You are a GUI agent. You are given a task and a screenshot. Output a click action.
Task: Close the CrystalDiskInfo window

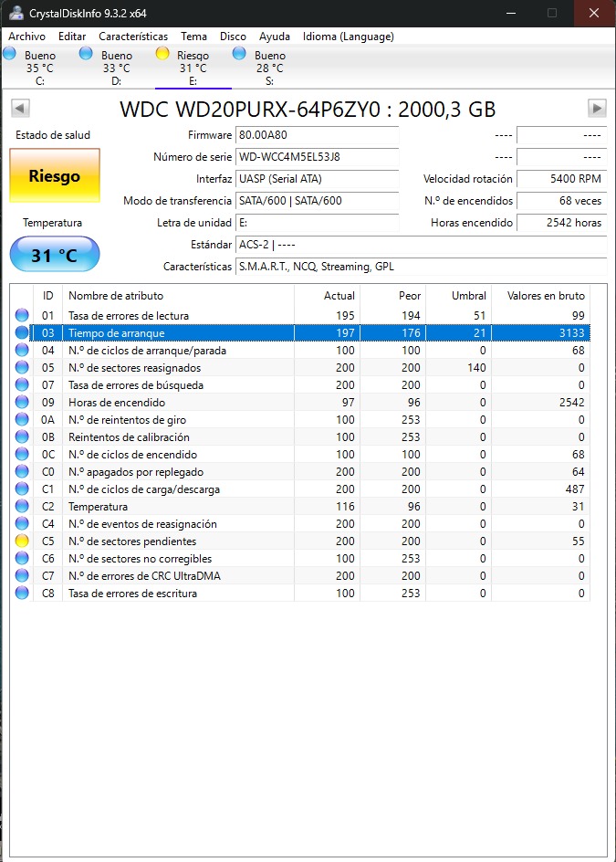click(594, 13)
